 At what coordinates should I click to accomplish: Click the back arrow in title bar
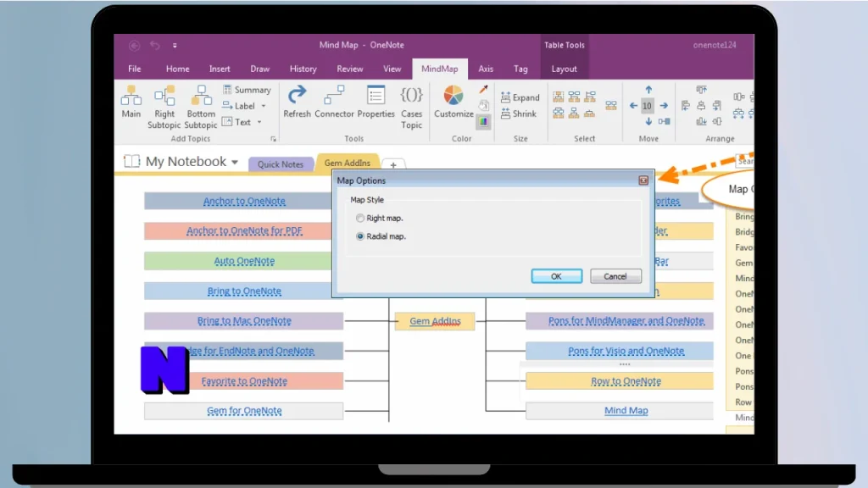[x=134, y=46]
